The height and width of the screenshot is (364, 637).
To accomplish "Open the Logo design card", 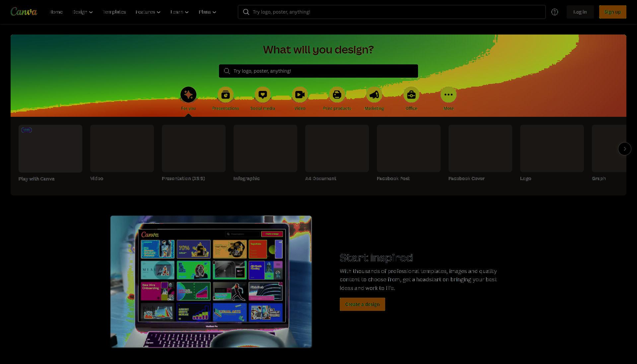I will click(552, 148).
